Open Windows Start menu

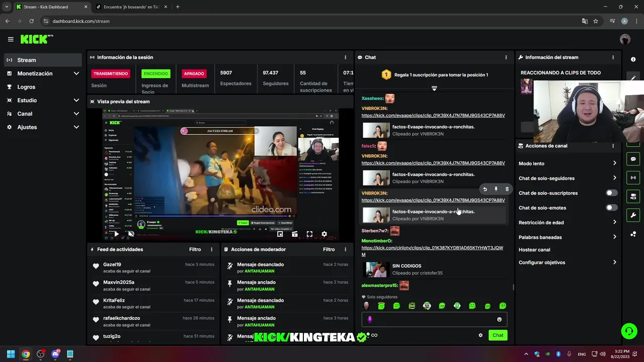pyautogui.click(x=11, y=354)
